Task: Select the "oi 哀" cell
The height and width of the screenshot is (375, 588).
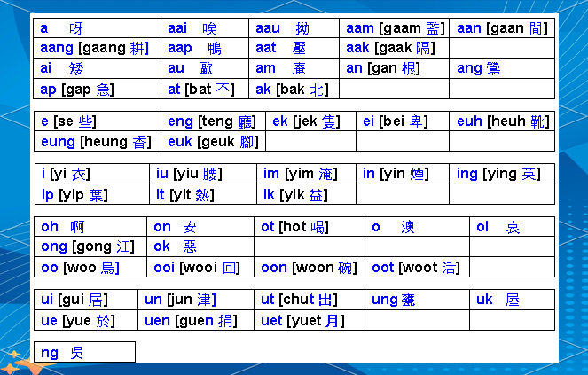Action: pyautogui.click(x=498, y=227)
